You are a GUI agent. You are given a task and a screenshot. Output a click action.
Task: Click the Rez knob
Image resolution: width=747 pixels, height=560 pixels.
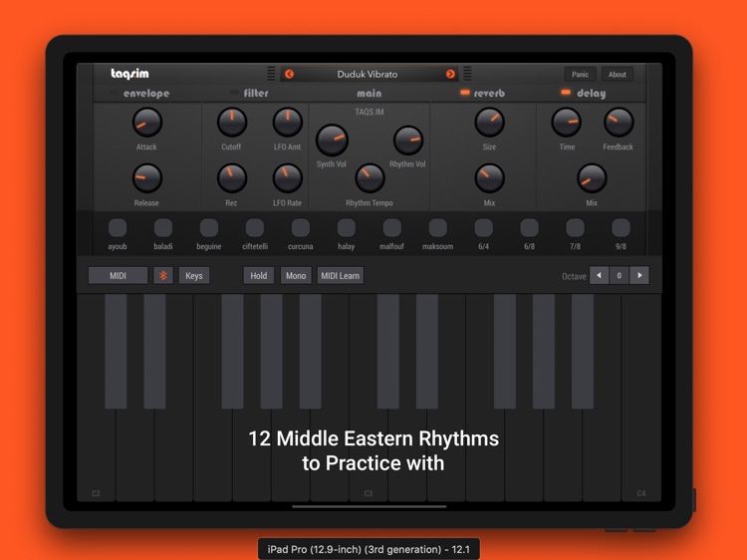tap(231, 178)
